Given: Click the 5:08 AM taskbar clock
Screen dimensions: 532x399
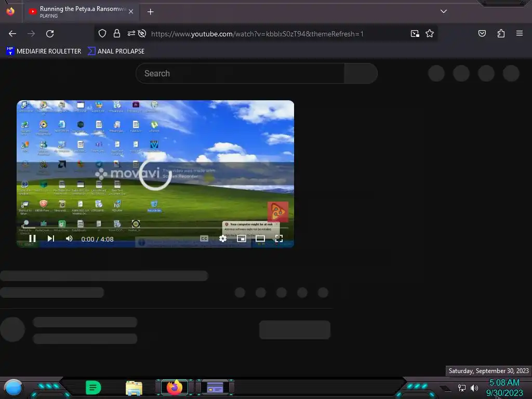Looking at the screenshot, I should pyautogui.click(x=504, y=383).
